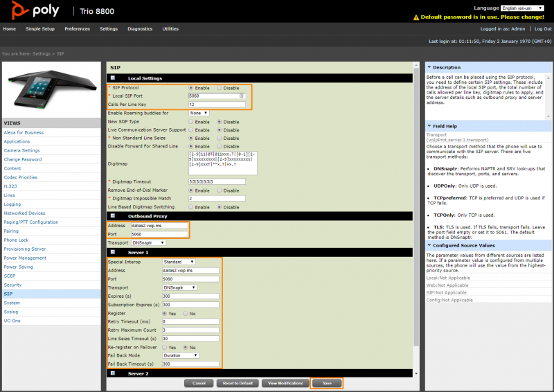The height and width of the screenshot is (392, 554).
Task: Open the Syslog view
Action: pos(11,312)
